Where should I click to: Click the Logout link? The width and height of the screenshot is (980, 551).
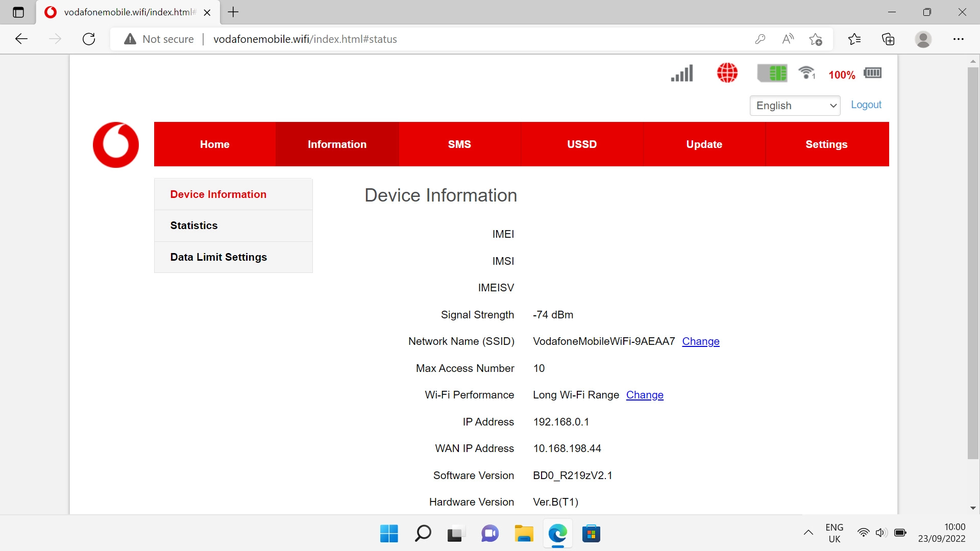[x=866, y=105]
